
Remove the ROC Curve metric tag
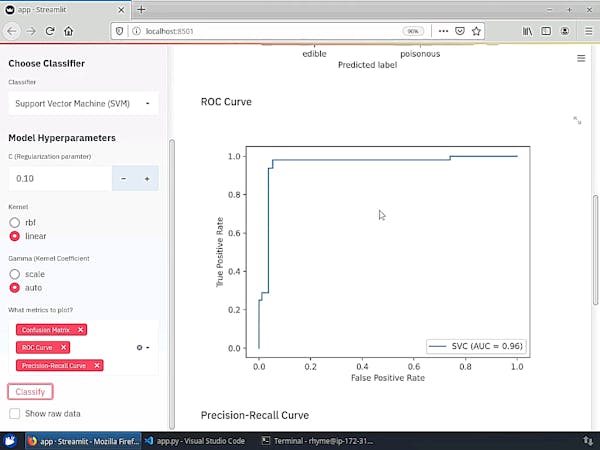64,347
